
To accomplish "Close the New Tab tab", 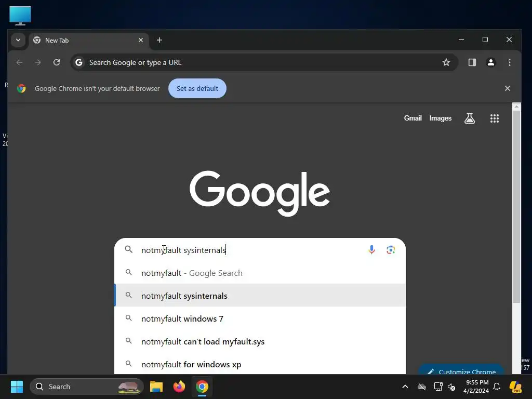I will [141, 40].
